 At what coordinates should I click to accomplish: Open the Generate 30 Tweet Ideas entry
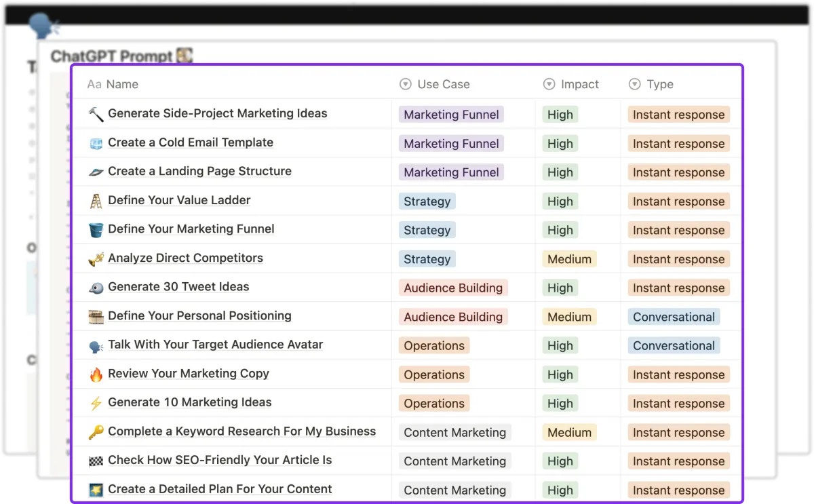pos(178,287)
